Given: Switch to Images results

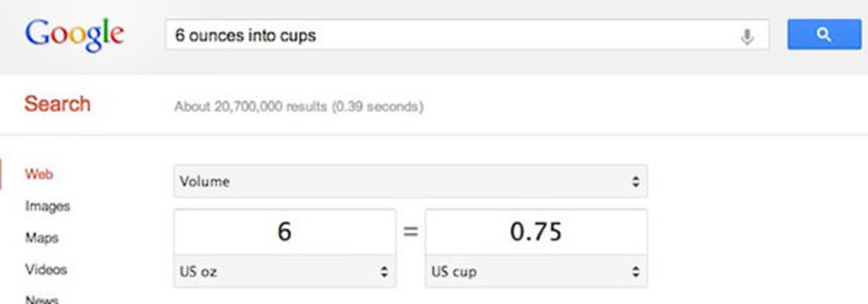Looking at the screenshot, I should click(47, 206).
